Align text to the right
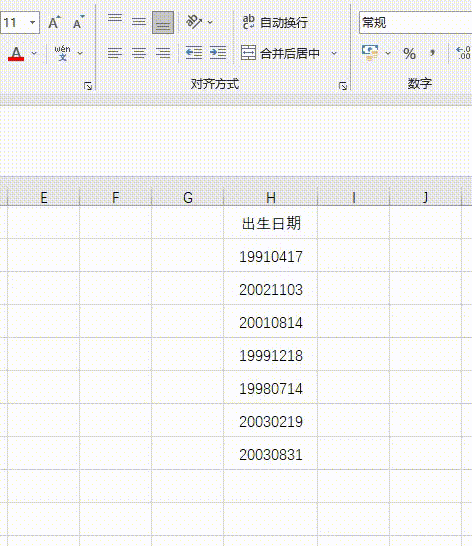Image resolution: width=472 pixels, height=546 pixels. [163, 53]
